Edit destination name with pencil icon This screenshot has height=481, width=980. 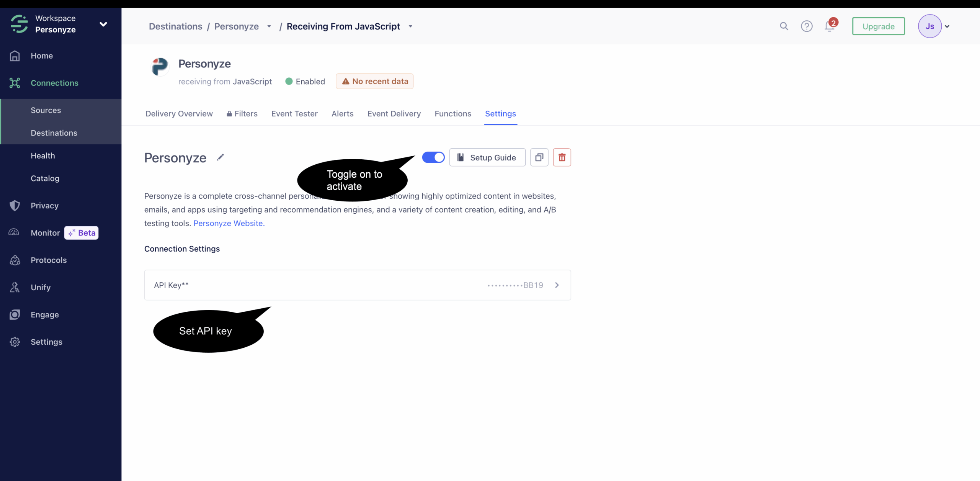220,157
